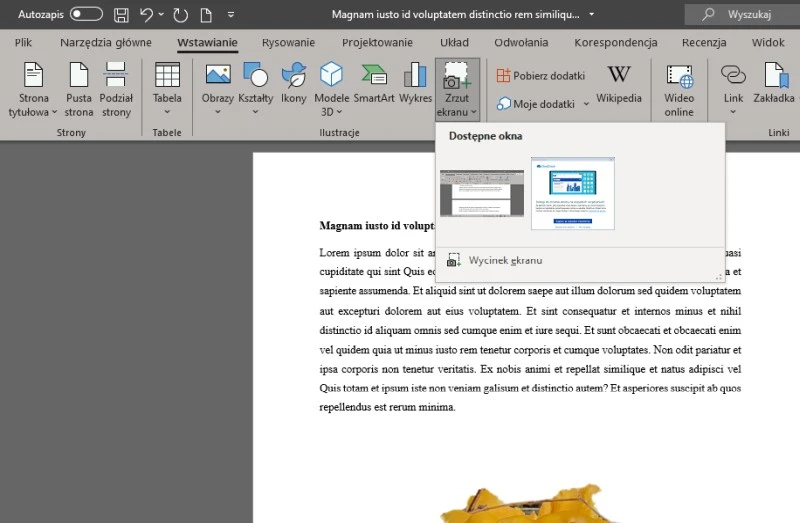Click the Redo arrow icon
The image size is (800, 523).
(x=181, y=15)
